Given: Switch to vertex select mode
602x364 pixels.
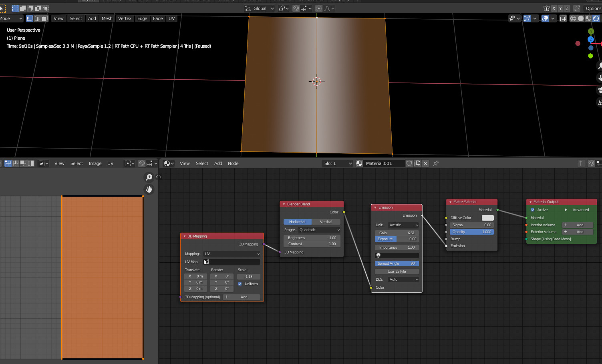Looking at the screenshot, I should [30, 18].
